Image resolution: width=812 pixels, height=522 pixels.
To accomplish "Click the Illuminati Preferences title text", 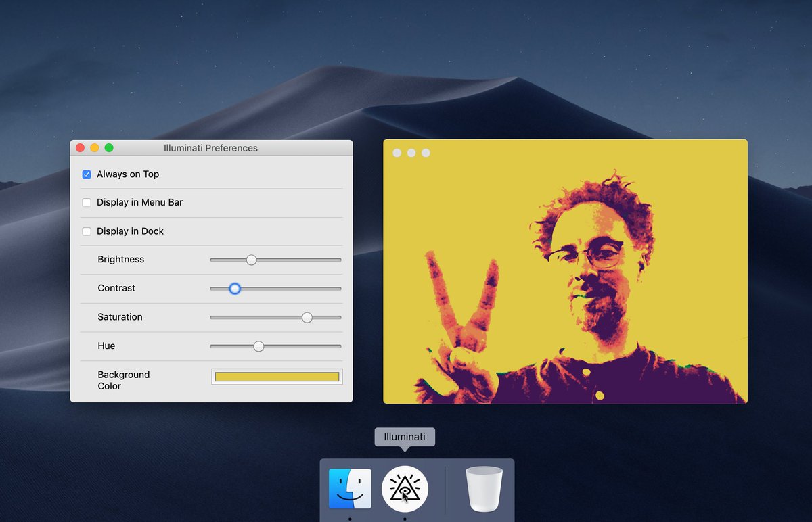I will point(210,148).
